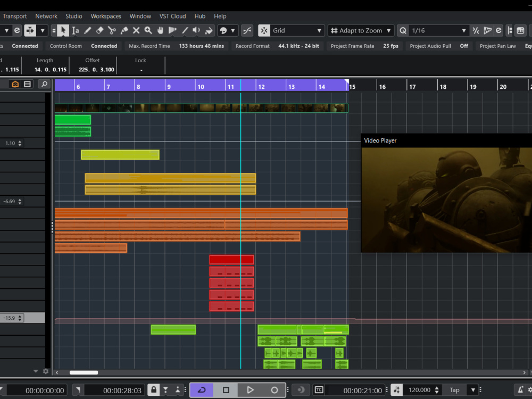This screenshot has width=532, height=399.
Task: Select the Object Selection arrow tool
Action: pos(63,30)
